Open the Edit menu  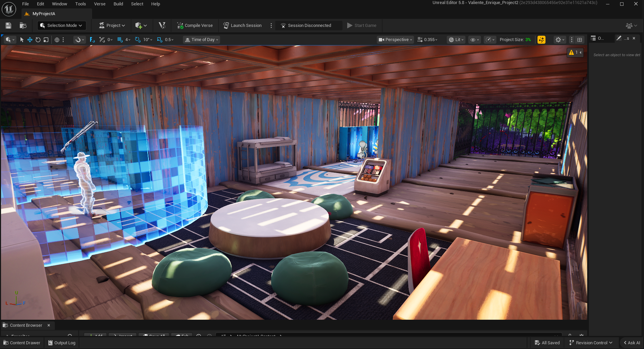[40, 4]
